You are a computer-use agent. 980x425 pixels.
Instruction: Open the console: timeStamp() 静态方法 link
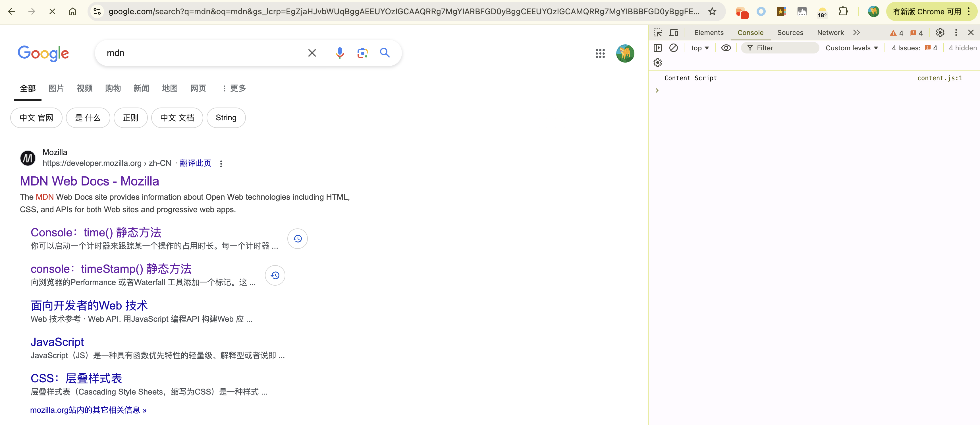111,269
